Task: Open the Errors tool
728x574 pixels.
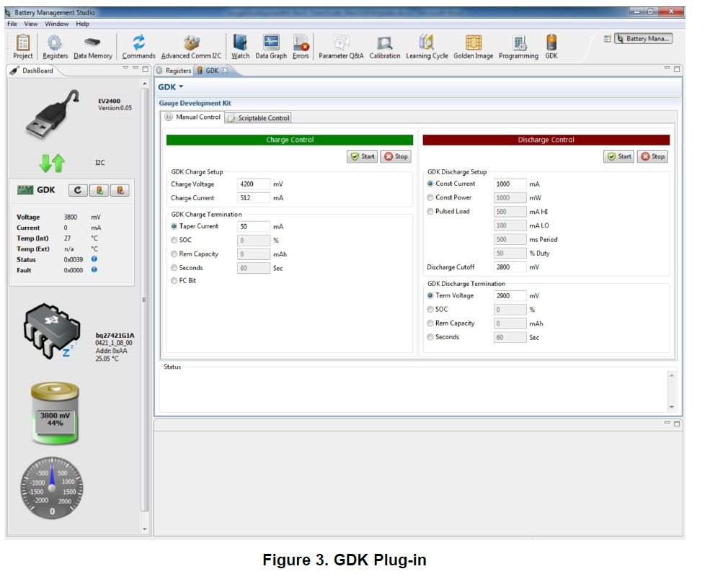Action: [301, 47]
